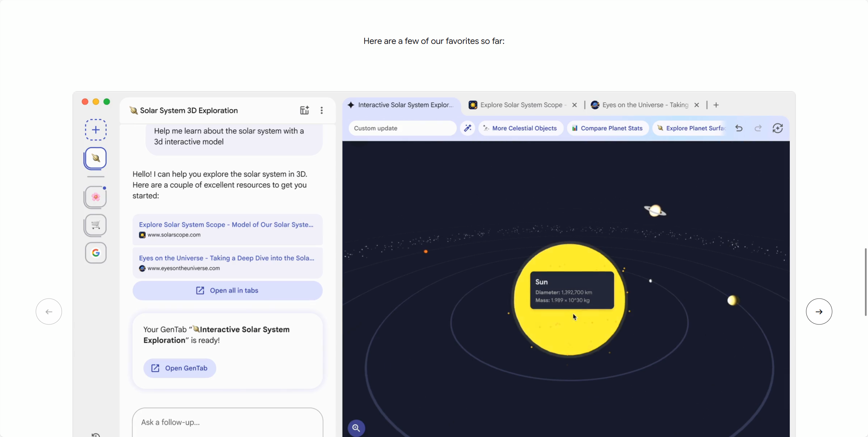Screen dimensions: 868x437
Task: Click the orange Mars planet dot
Action: click(425, 251)
